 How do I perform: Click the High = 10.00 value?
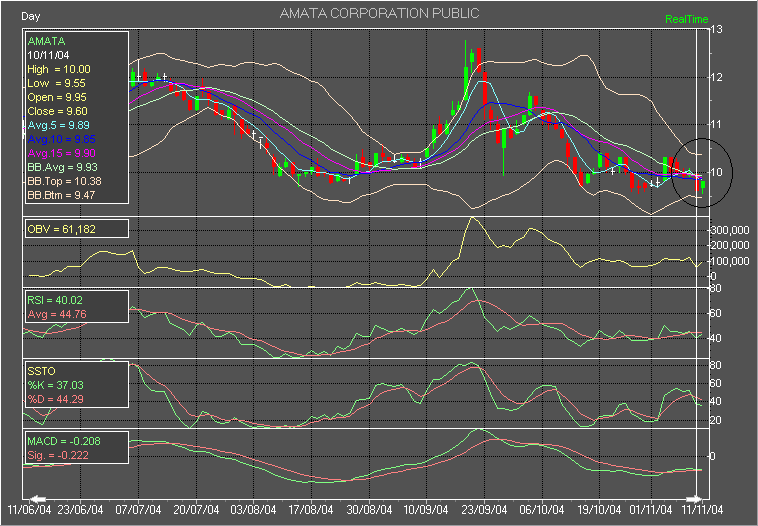coord(59,69)
